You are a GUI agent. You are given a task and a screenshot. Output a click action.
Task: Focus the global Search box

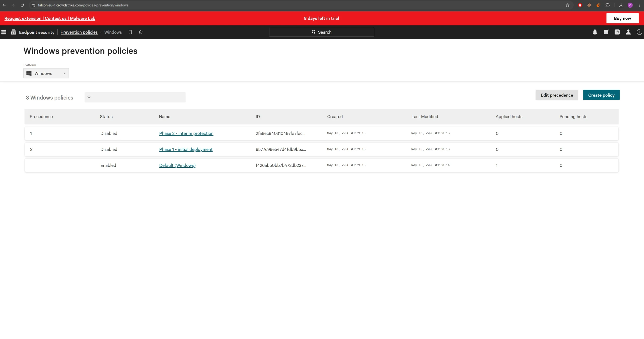pyautogui.click(x=321, y=32)
